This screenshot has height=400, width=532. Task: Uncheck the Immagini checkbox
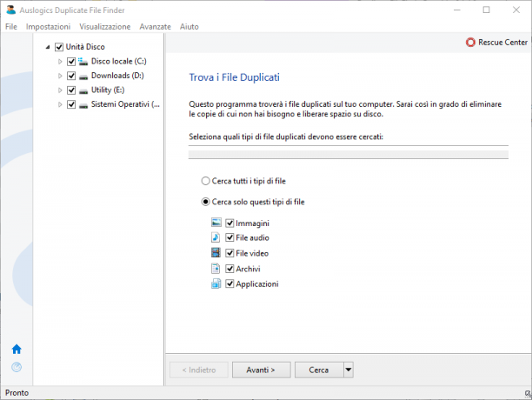(229, 223)
